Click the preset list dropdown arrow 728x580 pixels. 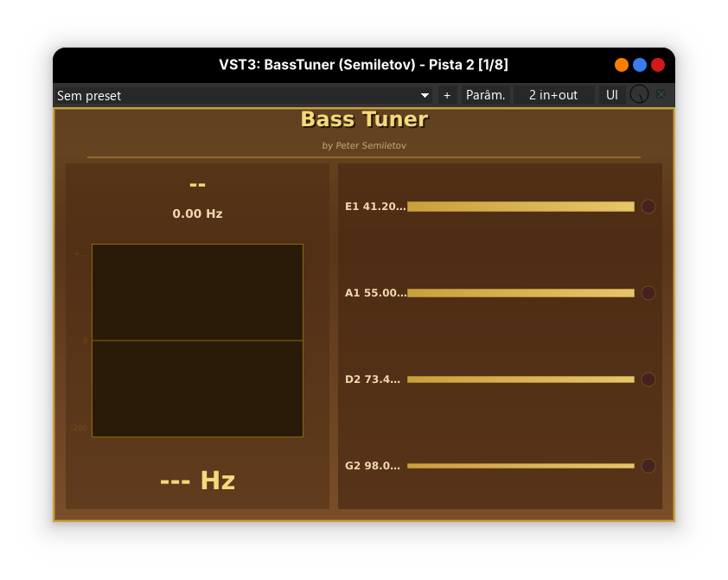[x=424, y=95]
